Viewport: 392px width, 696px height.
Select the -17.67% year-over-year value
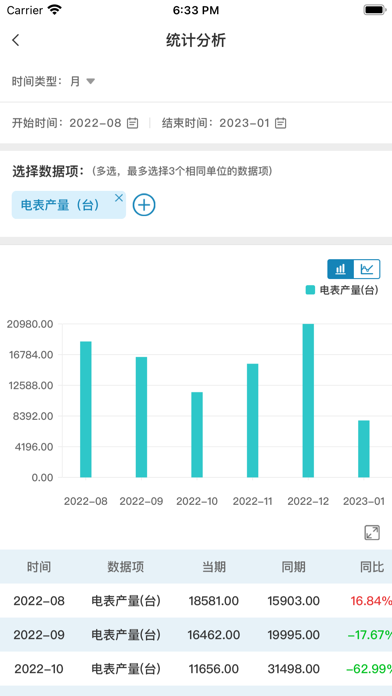370,635
